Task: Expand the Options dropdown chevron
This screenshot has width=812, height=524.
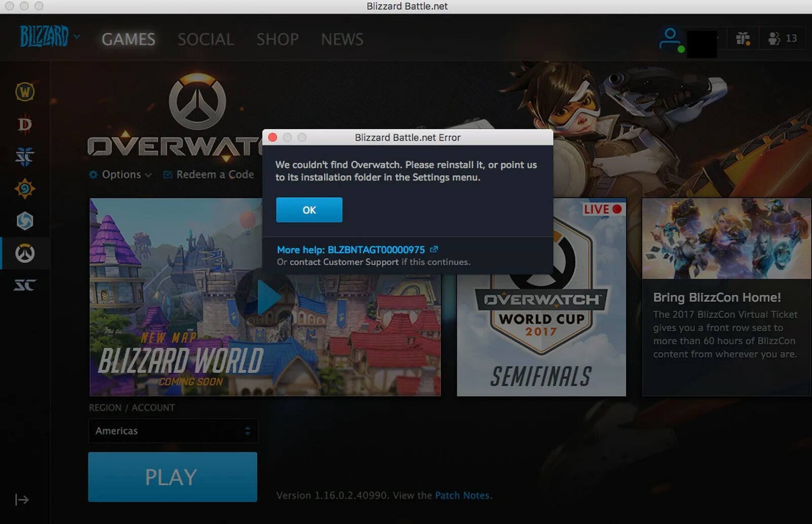Action: tap(148, 175)
